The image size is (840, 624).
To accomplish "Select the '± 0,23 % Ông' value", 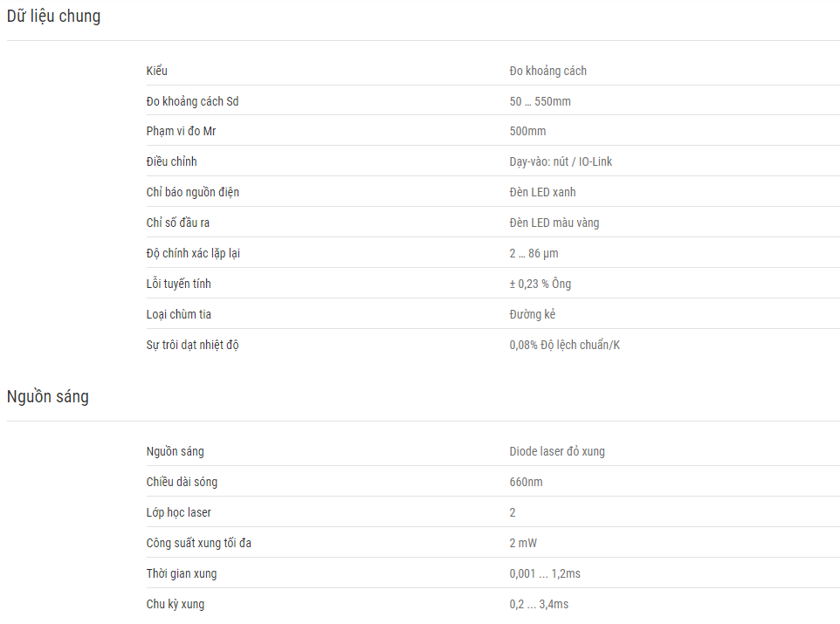I will (x=540, y=284).
